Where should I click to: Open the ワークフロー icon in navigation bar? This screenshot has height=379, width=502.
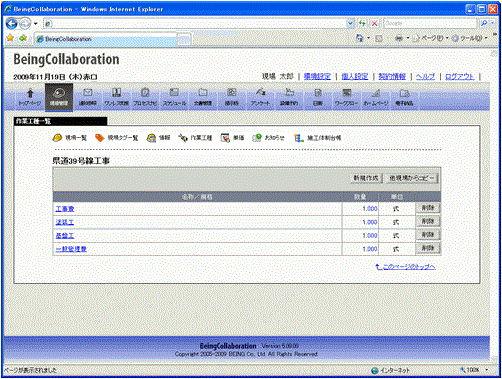(347, 97)
